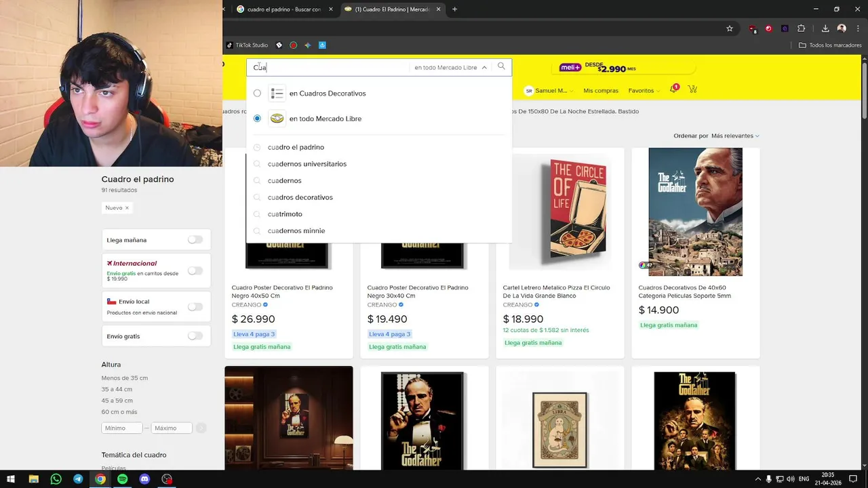Filter height by 'Menos de 35 cm'

pos(125,378)
